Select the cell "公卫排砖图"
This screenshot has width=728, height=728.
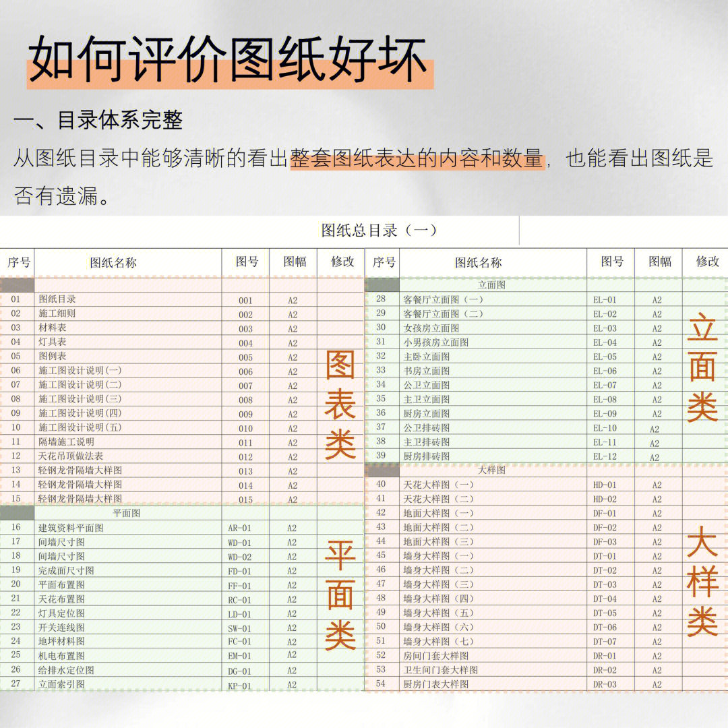(x=427, y=427)
